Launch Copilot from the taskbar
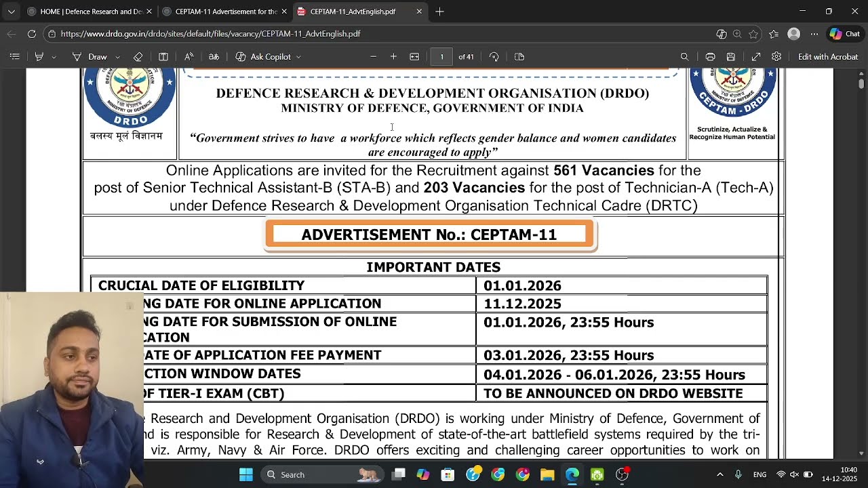 tap(423, 474)
